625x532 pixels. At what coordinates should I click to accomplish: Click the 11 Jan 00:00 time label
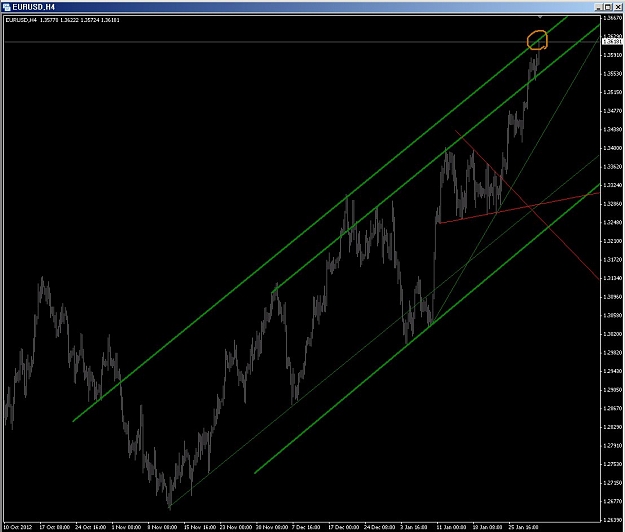pyautogui.click(x=451, y=527)
